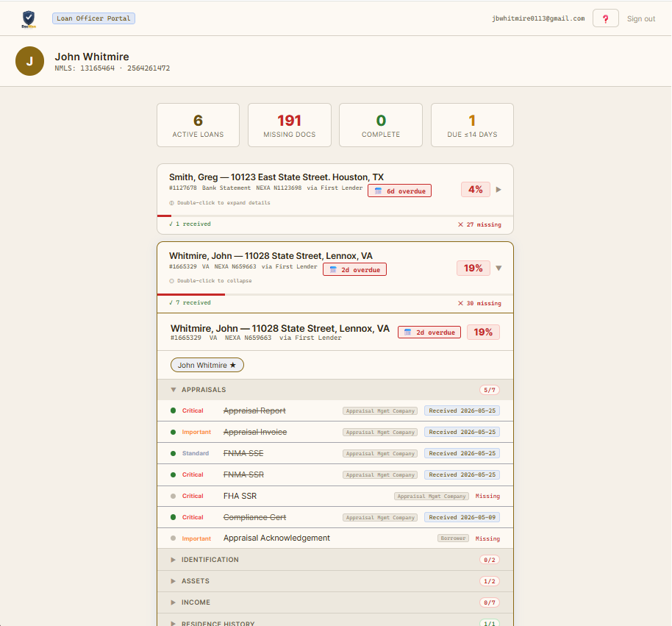Click the Complete stat card
Image resolution: width=672 pixels, height=626 pixels.
[381, 125]
